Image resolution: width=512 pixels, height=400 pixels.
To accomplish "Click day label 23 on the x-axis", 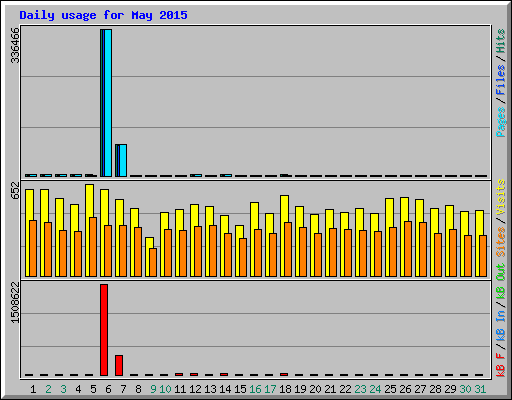I will (x=360, y=389).
